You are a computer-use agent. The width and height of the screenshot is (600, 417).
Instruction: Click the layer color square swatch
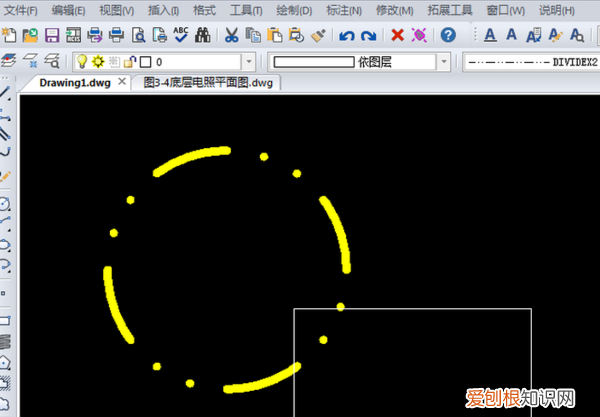(x=145, y=62)
